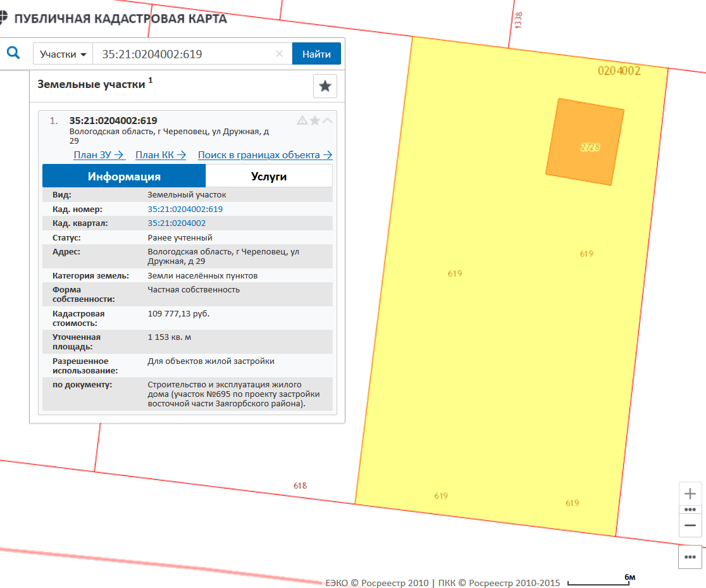Open zoom options dots between plus and minus
706x588 pixels.
click(690, 510)
